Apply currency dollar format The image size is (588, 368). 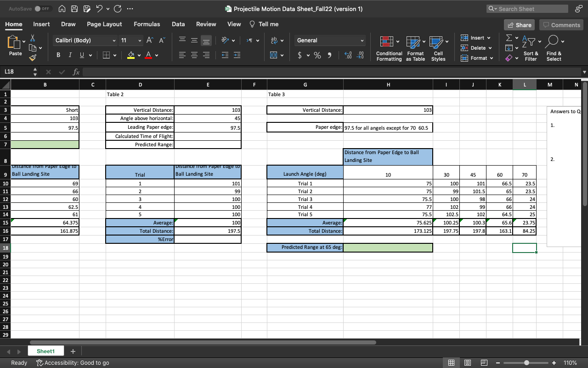coord(300,55)
